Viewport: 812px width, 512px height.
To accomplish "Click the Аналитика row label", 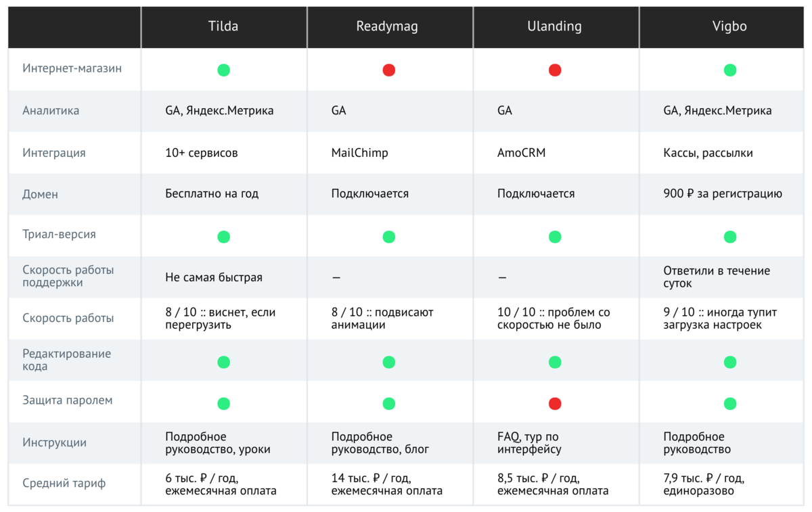I will click(x=51, y=111).
